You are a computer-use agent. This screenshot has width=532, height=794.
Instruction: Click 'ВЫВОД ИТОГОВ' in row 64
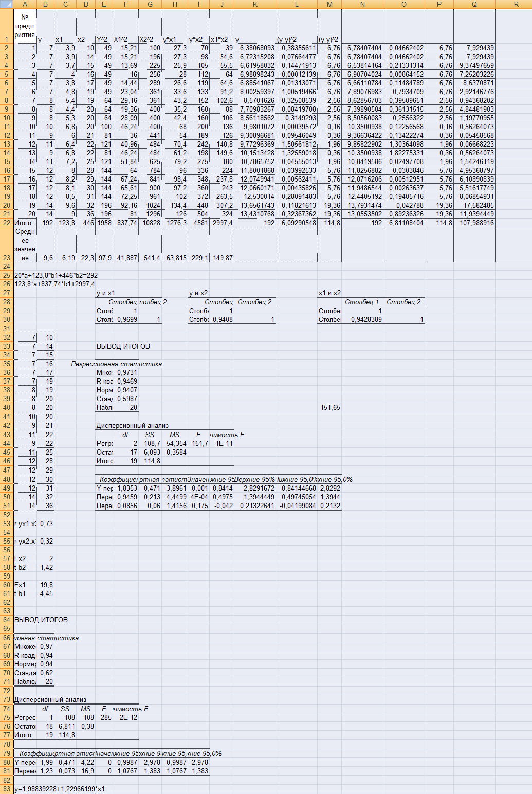41,620
